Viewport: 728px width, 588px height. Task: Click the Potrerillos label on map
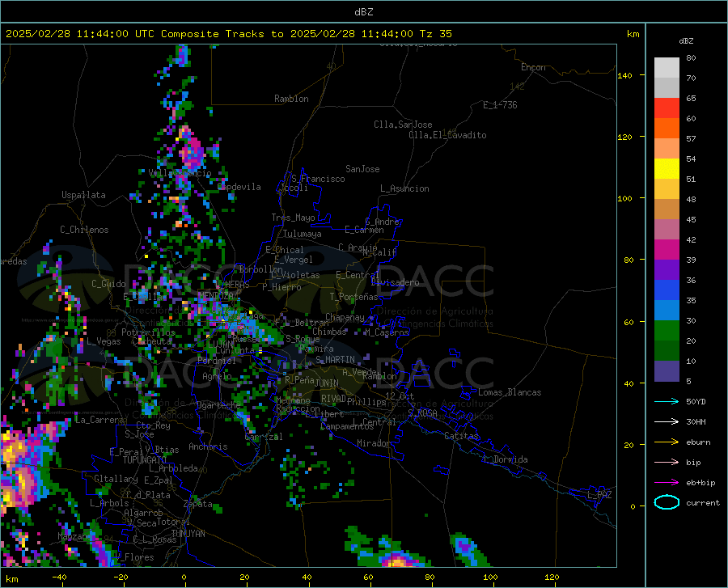pos(148,332)
